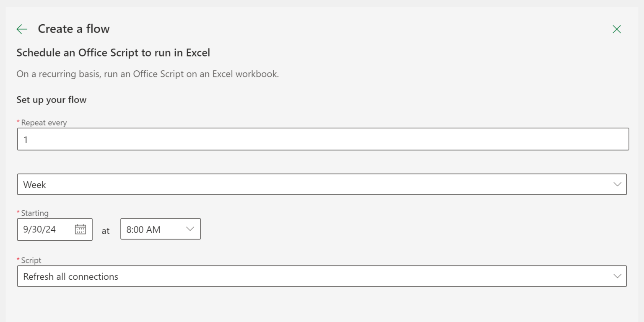Click the Set up your flow subheading

pyautogui.click(x=52, y=100)
